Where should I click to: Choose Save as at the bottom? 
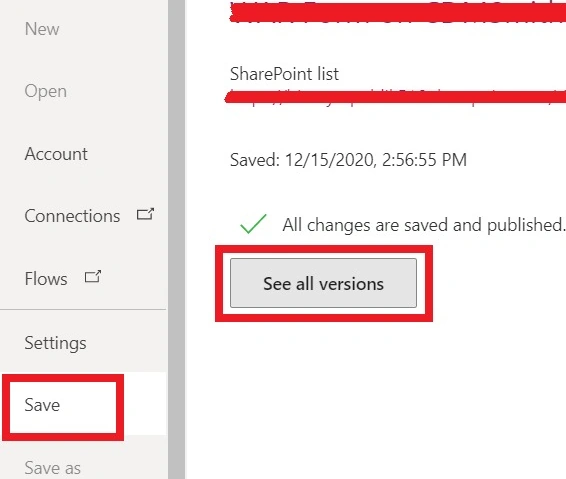click(52, 468)
